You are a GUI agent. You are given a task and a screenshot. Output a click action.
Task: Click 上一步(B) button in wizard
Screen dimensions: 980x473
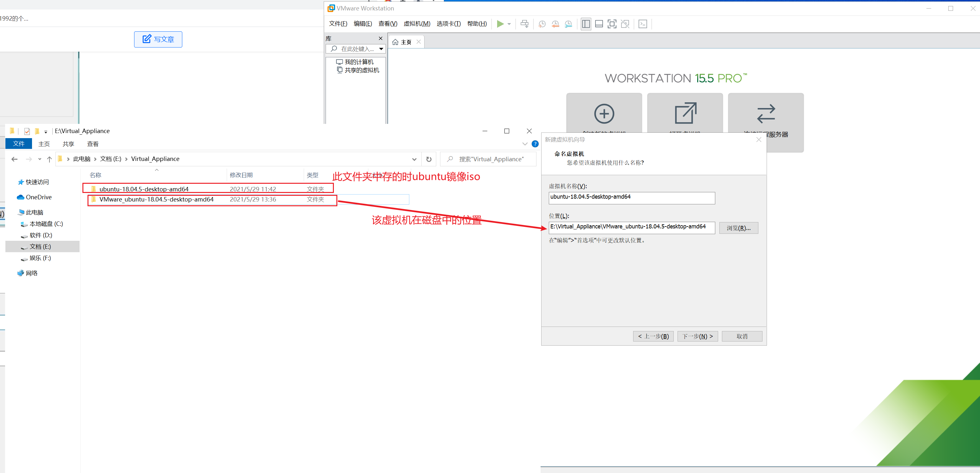tap(653, 336)
